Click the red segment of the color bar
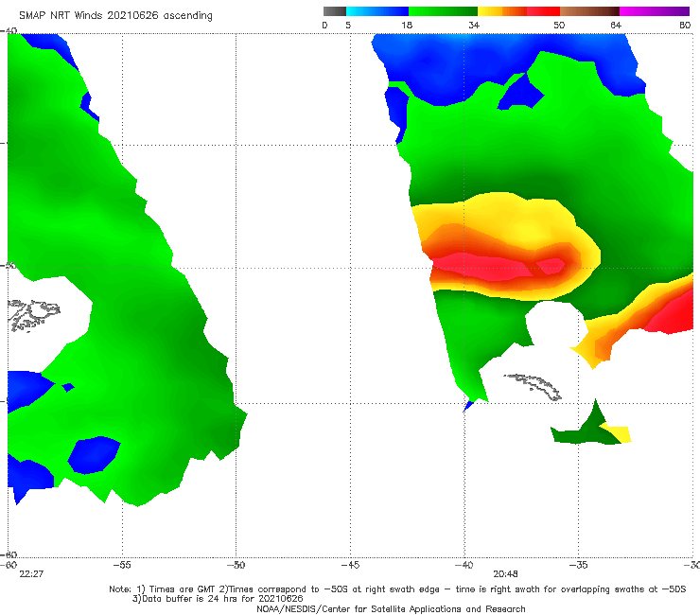The height and width of the screenshot is (615, 700). [543, 11]
